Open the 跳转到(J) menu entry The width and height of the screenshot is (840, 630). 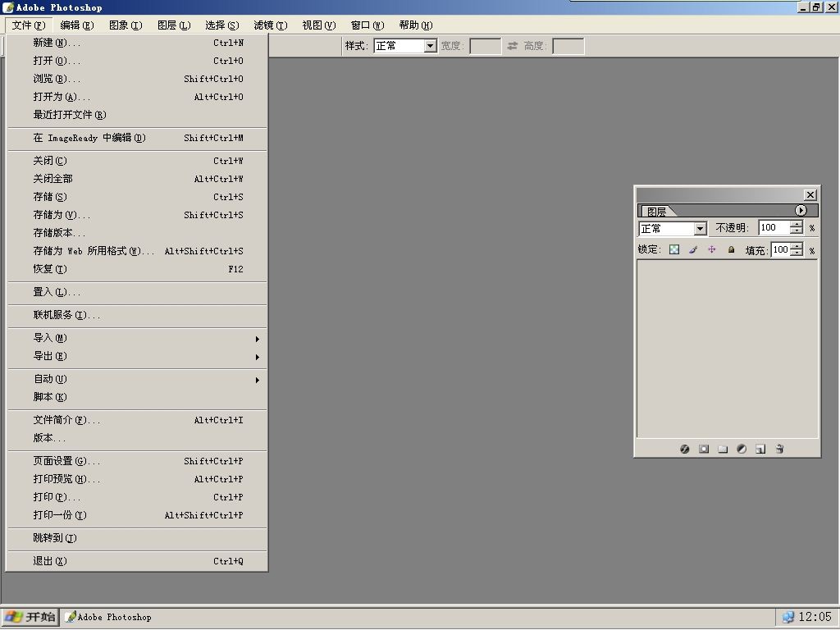pos(137,538)
